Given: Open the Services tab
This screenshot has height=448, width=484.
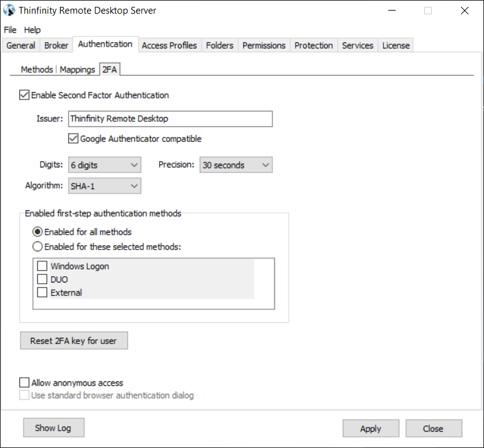Looking at the screenshot, I should click(358, 45).
